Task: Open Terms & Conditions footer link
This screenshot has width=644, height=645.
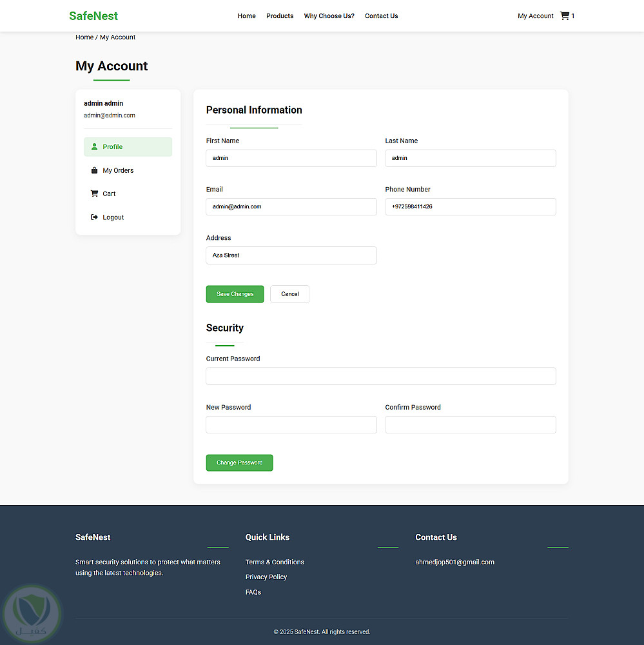Action: pos(275,562)
